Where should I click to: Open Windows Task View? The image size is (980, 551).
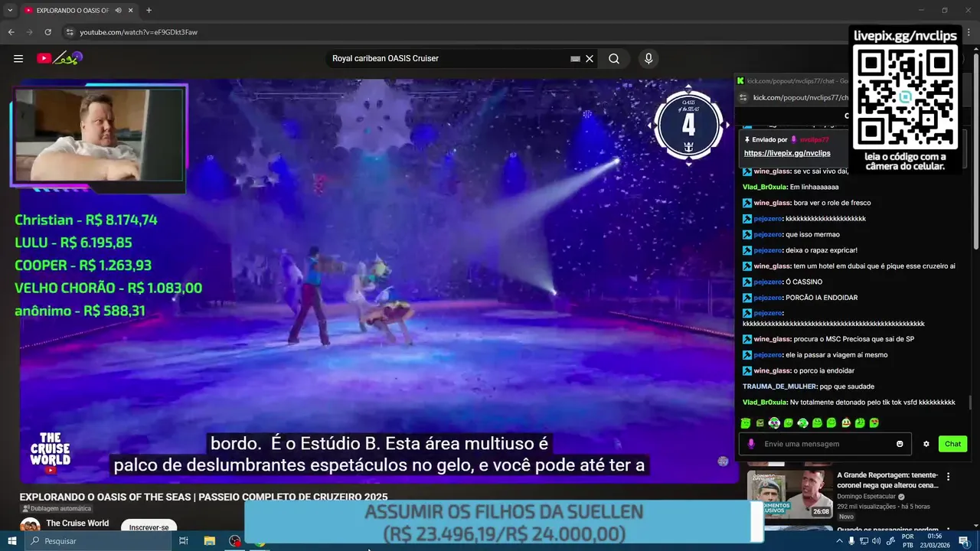coord(184,541)
